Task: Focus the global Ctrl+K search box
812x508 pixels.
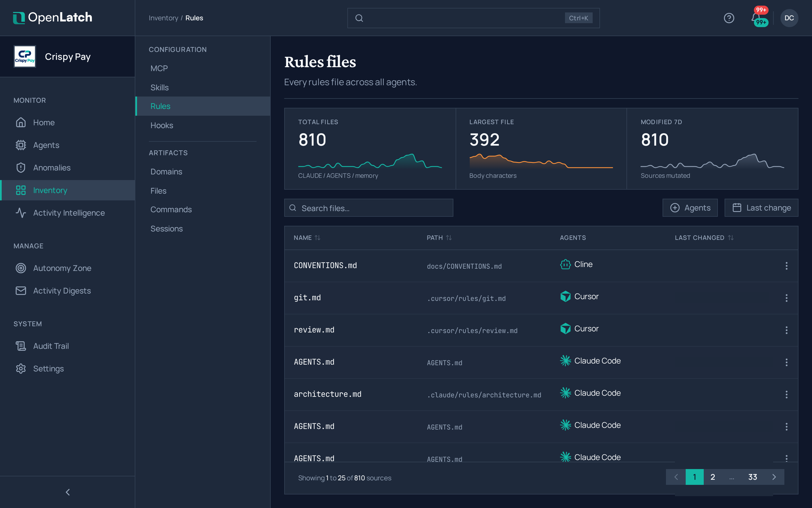Action: [473, 18]
